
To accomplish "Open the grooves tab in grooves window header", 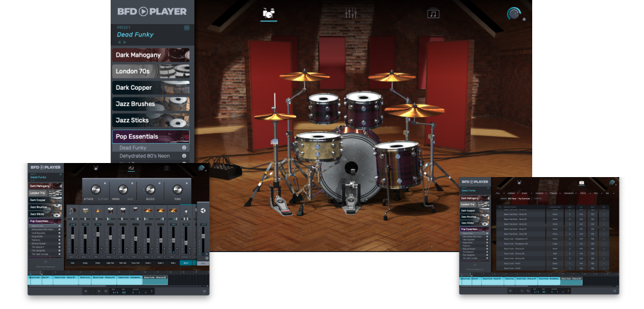I will [581, 183].
